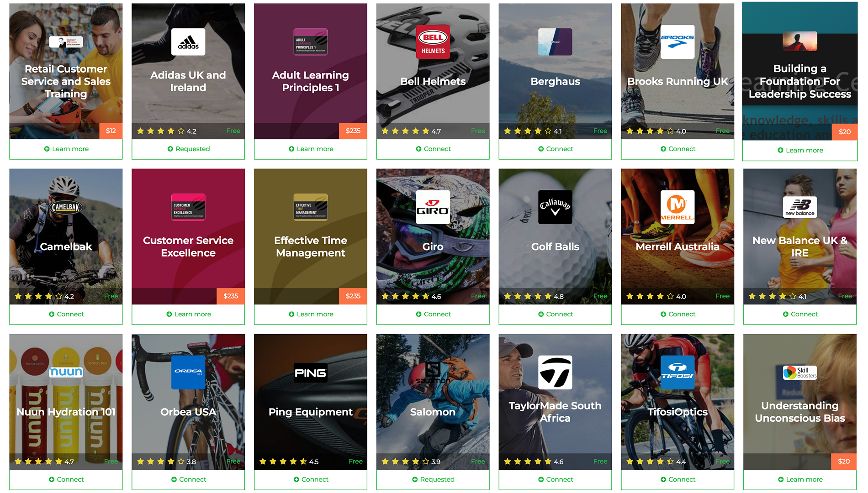Click the Merrell logo icon

(677, 207)
